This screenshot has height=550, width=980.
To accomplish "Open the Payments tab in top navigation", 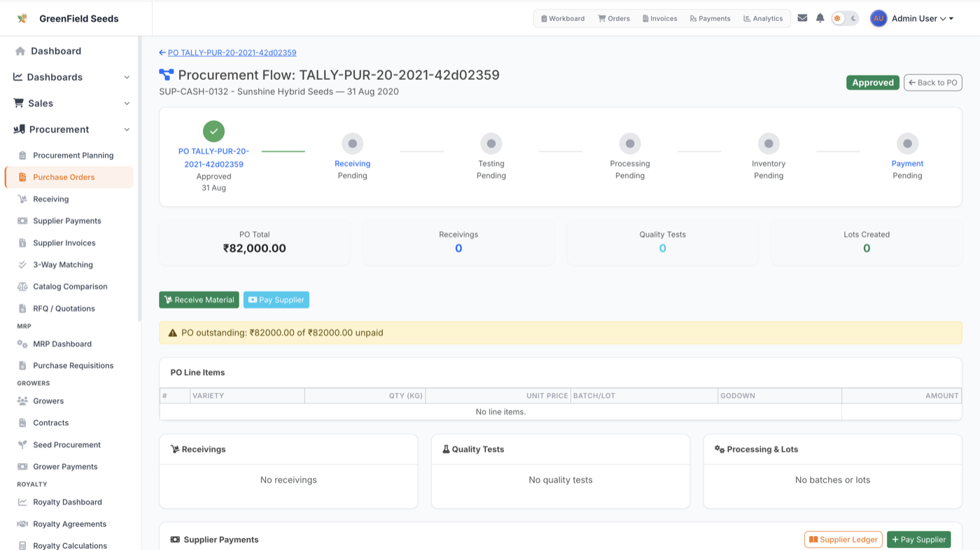I will (x=710, y=18).
